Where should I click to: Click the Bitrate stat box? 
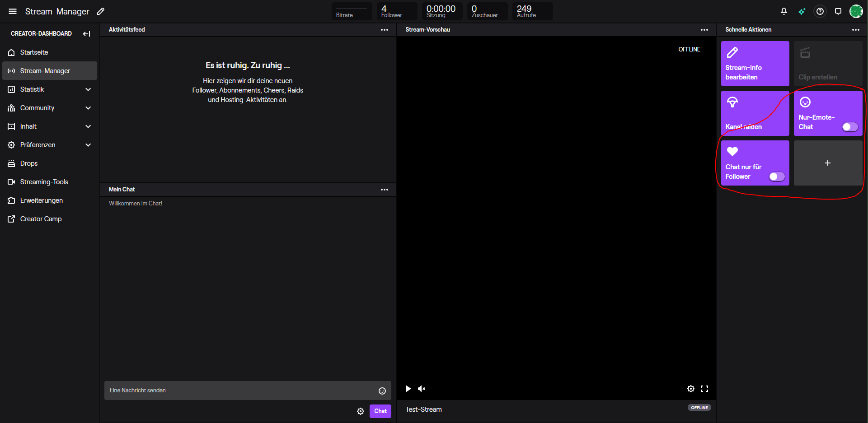(x=352, y=11)
